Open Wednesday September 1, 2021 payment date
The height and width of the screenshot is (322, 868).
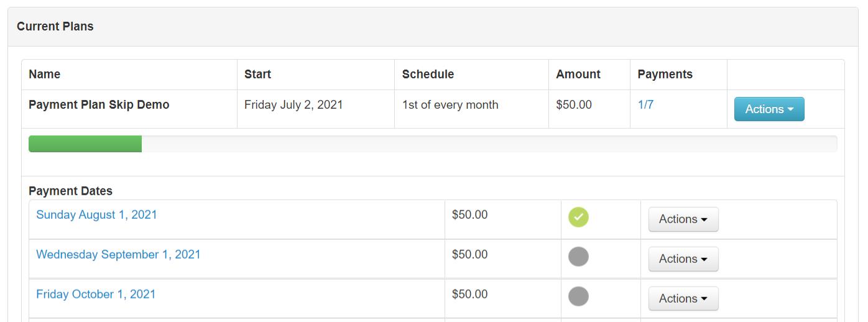[x=118, y=254]
